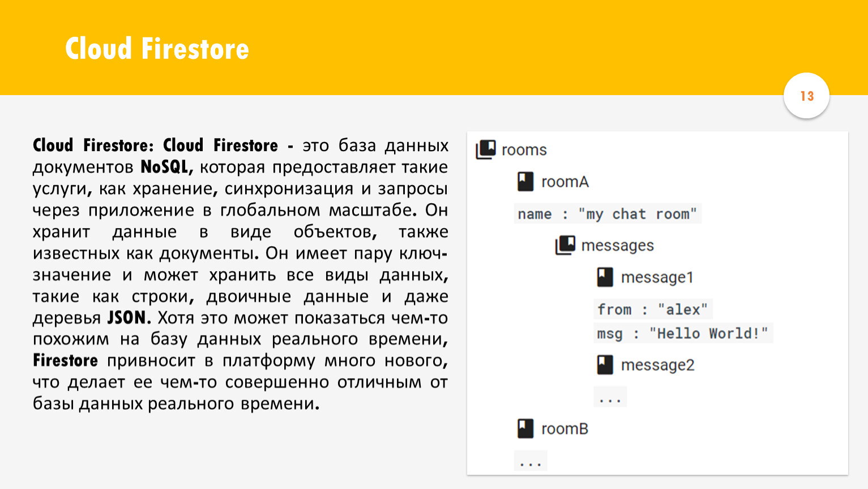Select the "message2" document label

(x=658, y=365)
